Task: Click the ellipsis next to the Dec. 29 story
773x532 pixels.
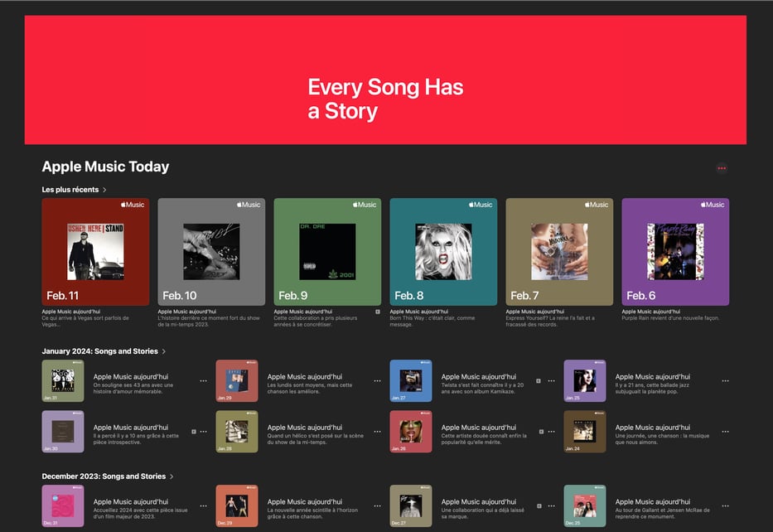Action: coord(378,505)
